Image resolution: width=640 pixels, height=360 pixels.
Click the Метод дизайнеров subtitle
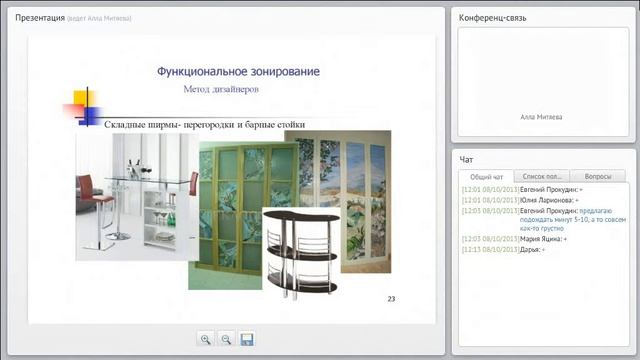click(221, 89)
